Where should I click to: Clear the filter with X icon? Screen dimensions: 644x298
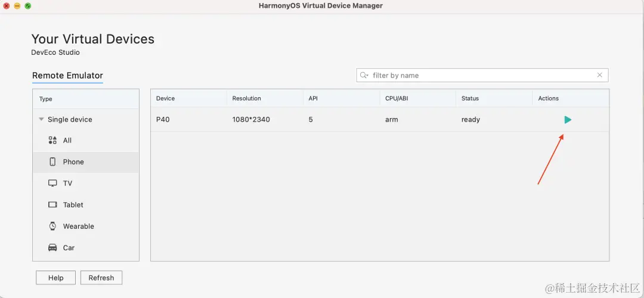tap(600, 75)
